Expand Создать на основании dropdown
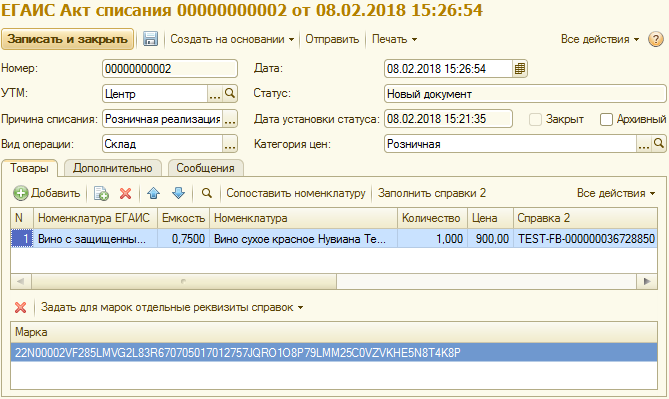 (x=232, y=39)
